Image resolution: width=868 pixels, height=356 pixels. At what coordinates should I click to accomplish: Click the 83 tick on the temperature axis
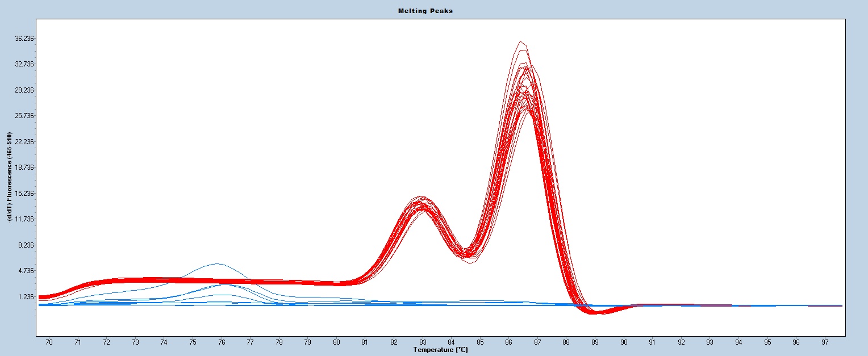[x=422, y=342]
